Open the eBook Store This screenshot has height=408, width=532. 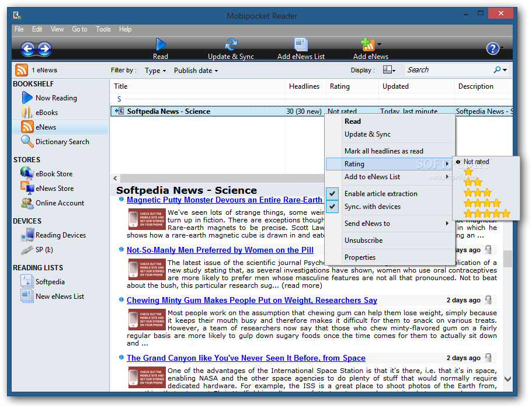point(47,173)
